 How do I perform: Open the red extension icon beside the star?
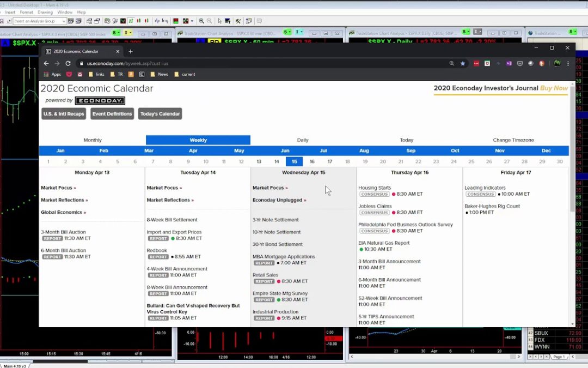pyautogui.click(x=476, y=63)
